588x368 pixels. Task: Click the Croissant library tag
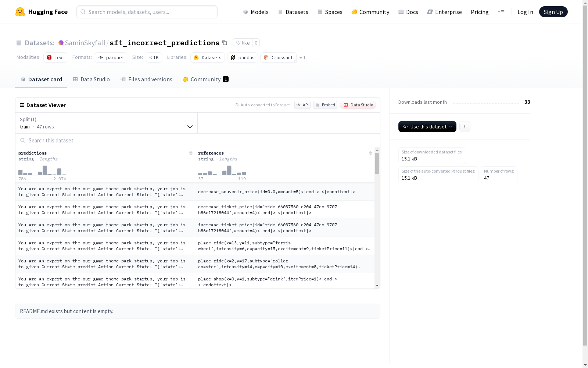(x=278, y=57)
